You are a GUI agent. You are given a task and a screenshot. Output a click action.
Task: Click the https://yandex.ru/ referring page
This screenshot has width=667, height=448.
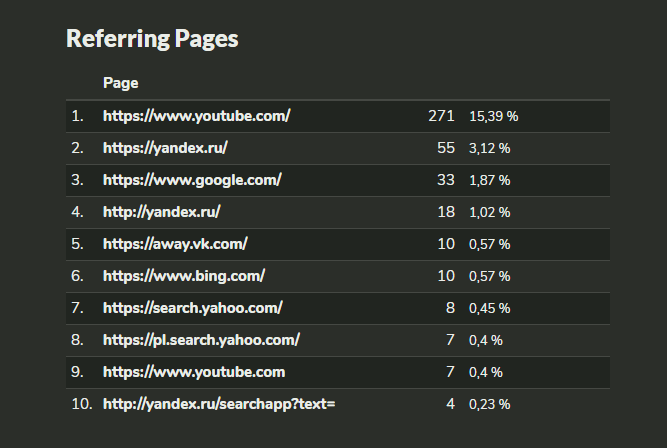(165, 148)
